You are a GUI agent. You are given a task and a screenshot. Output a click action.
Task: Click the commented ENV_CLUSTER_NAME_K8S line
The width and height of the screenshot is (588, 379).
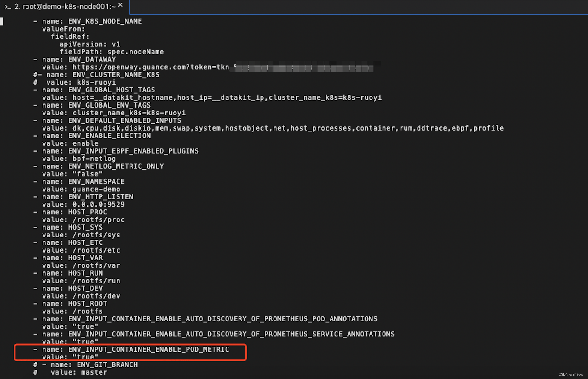click(x=96, y=75)
